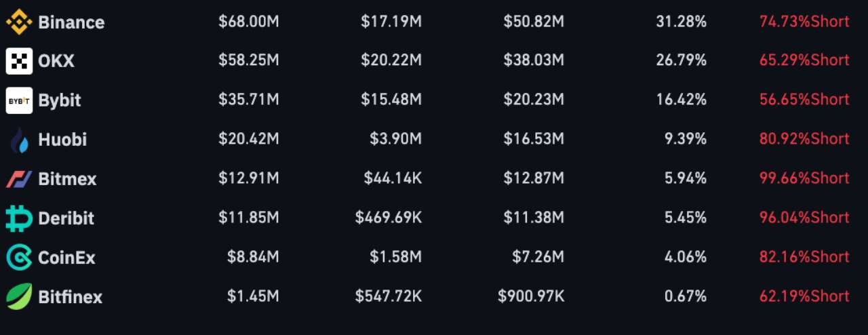Click the Bitmex exchange logo icon
This screenshot has height=335, width=868.
[x=19, y=180]
